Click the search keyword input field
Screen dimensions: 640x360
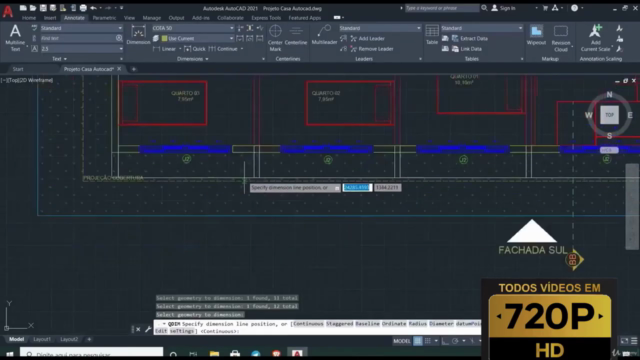[x=442, y=8]
